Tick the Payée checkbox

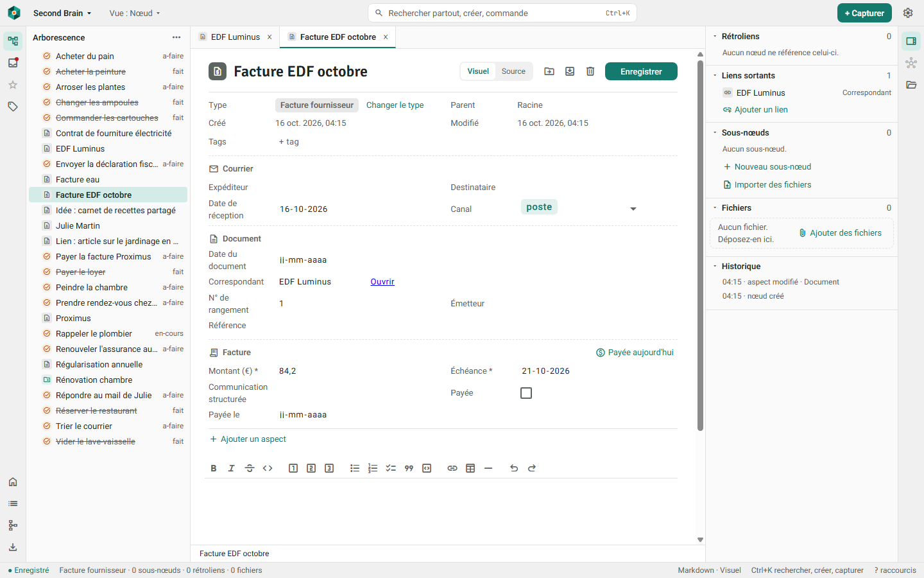click(526, 393)
